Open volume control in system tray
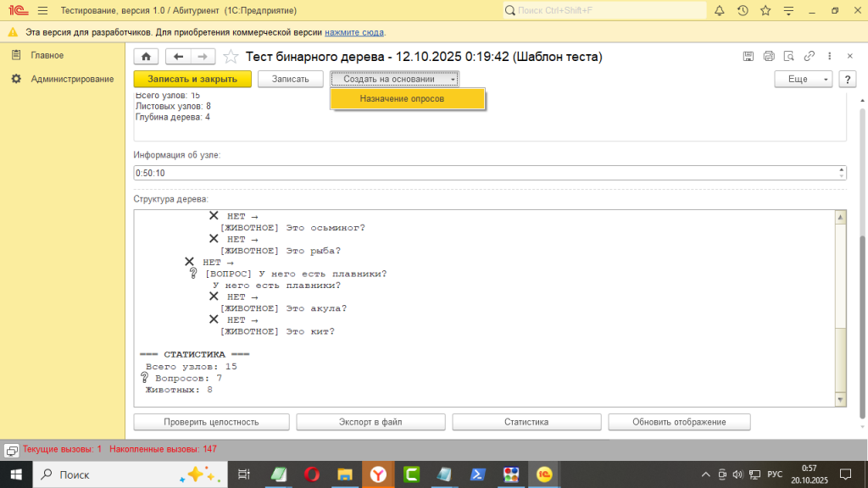 737,474
